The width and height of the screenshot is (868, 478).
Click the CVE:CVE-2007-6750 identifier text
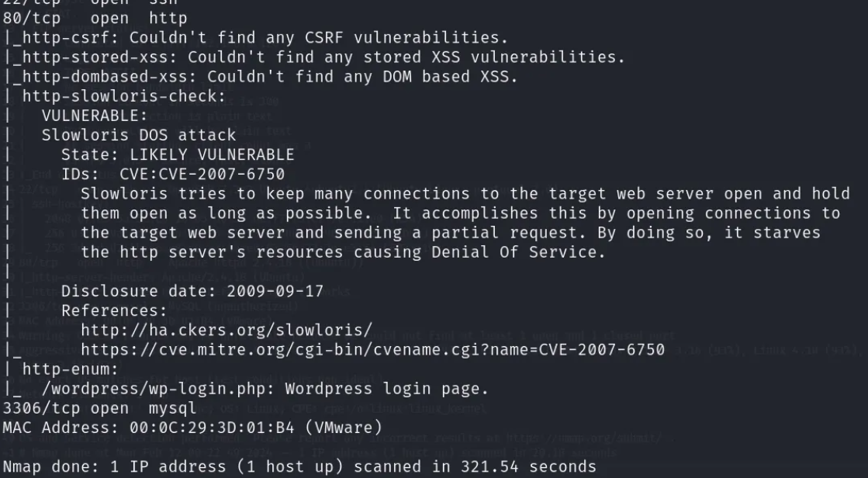[x=202, y=174]
